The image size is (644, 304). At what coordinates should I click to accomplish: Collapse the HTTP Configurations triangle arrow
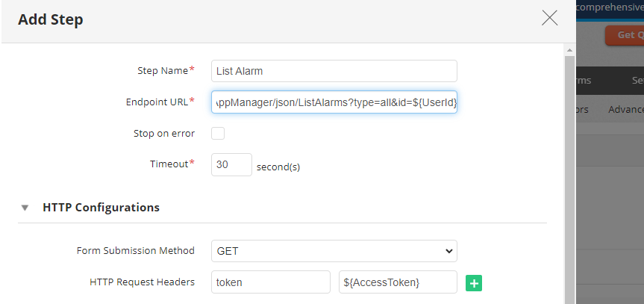click(x=25, y=208)
